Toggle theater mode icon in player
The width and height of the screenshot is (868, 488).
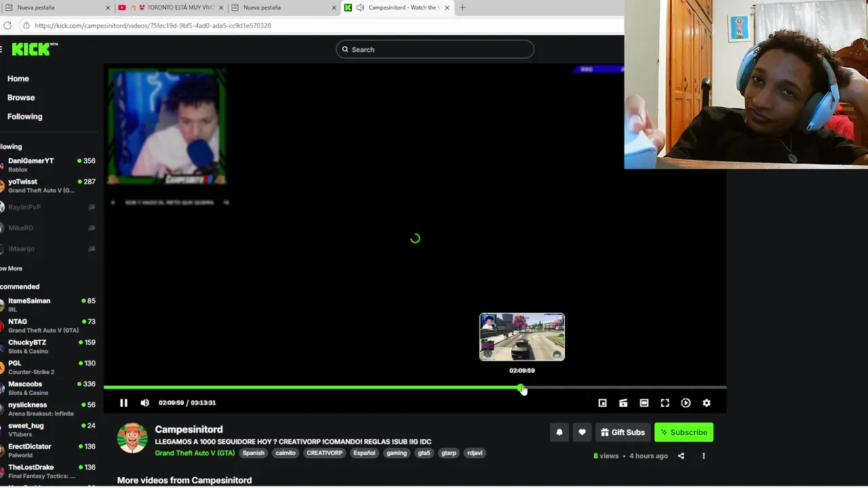[644, 403]
